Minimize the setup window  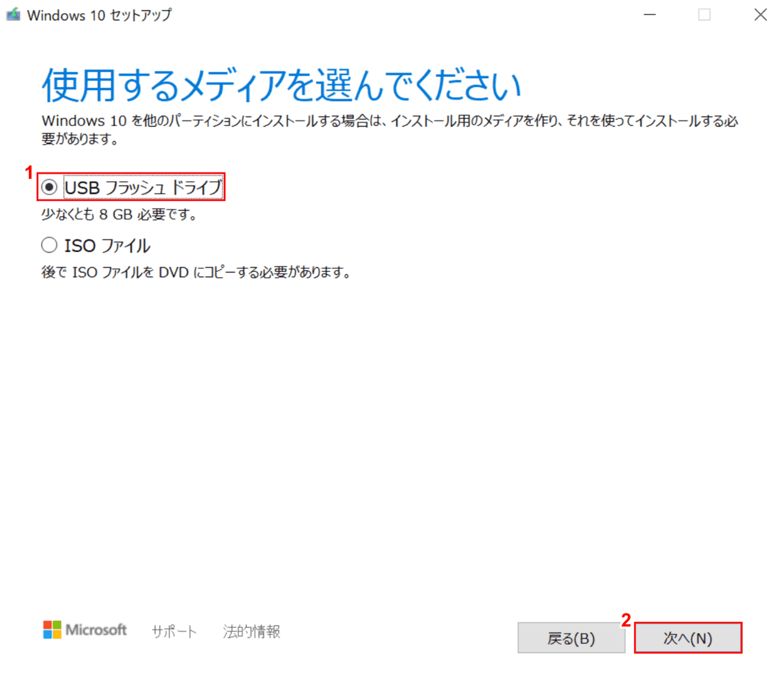(650, 14)
